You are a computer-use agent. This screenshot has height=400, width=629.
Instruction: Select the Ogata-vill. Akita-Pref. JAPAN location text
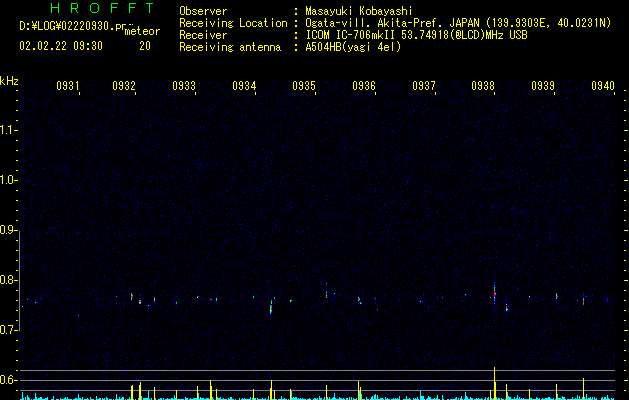458,23
